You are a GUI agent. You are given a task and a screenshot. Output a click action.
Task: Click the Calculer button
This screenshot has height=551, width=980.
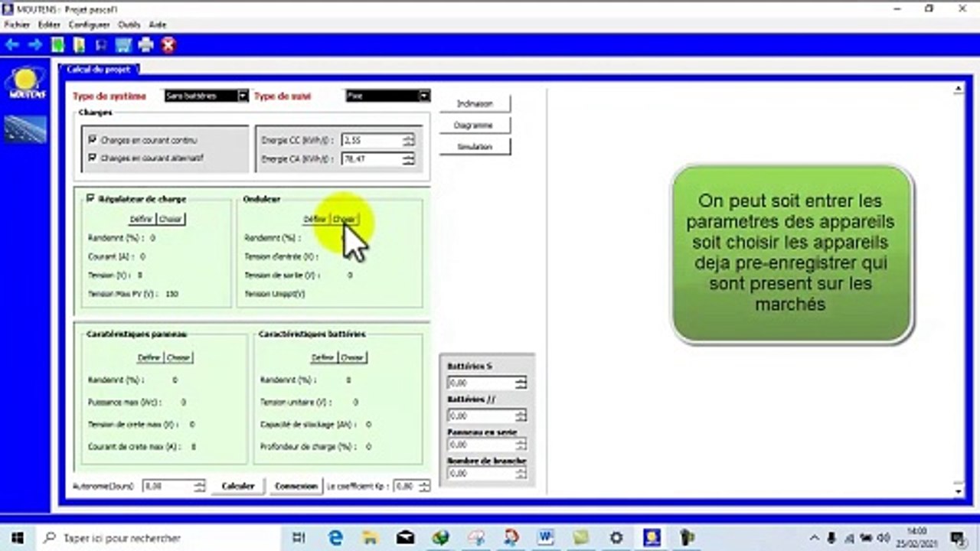coord(238,486)
